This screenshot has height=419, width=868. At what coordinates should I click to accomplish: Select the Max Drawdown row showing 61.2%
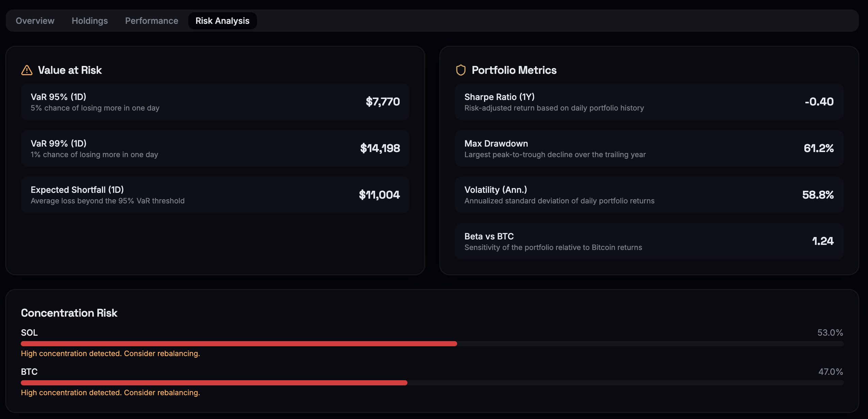pos(648,148)
